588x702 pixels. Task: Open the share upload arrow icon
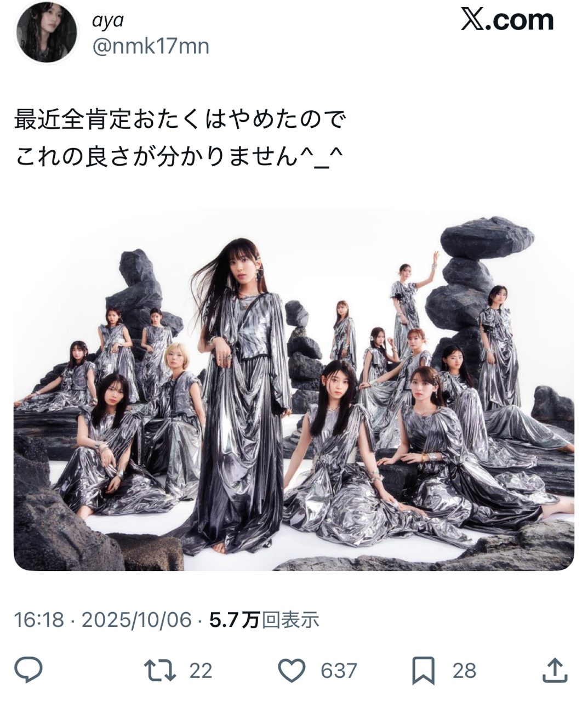554,670
